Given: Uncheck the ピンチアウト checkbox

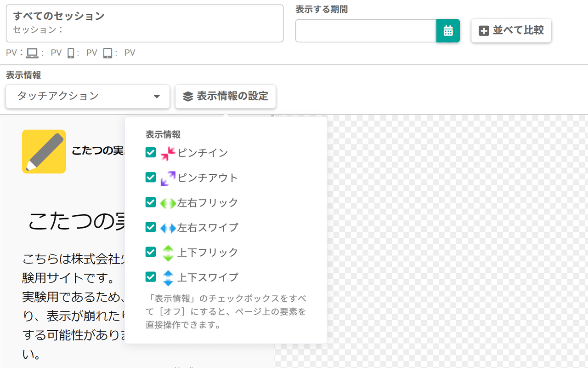Looking at the screenshot, I should [151, 177].
